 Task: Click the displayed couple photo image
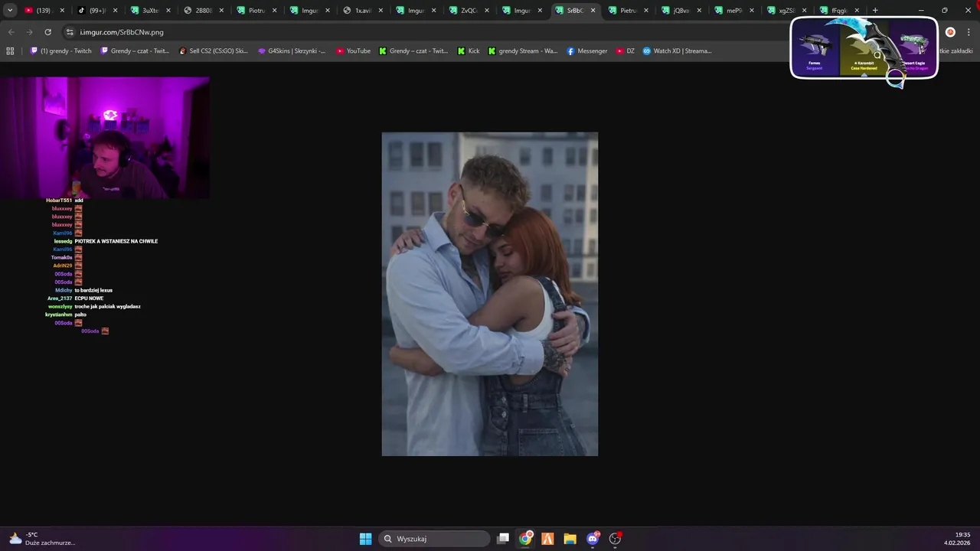point(490,294)
